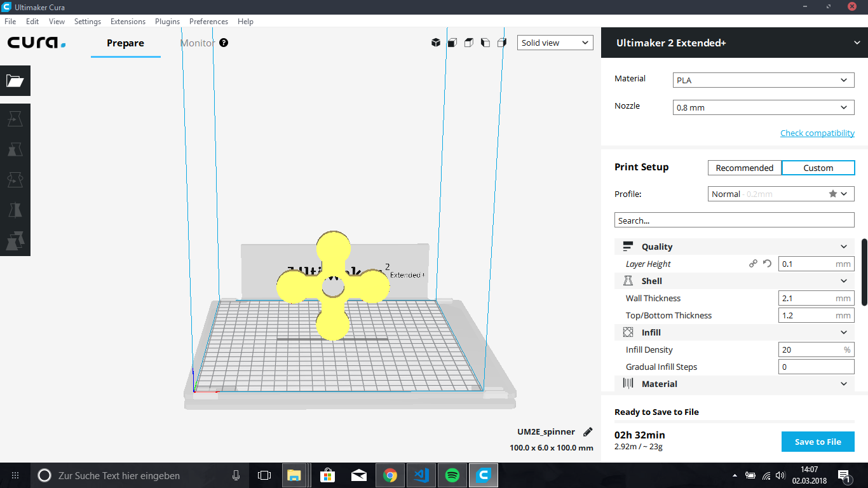Switch to the Prepare tab
Viewport: 868px width, 488px height.
[x=125, y=43]
